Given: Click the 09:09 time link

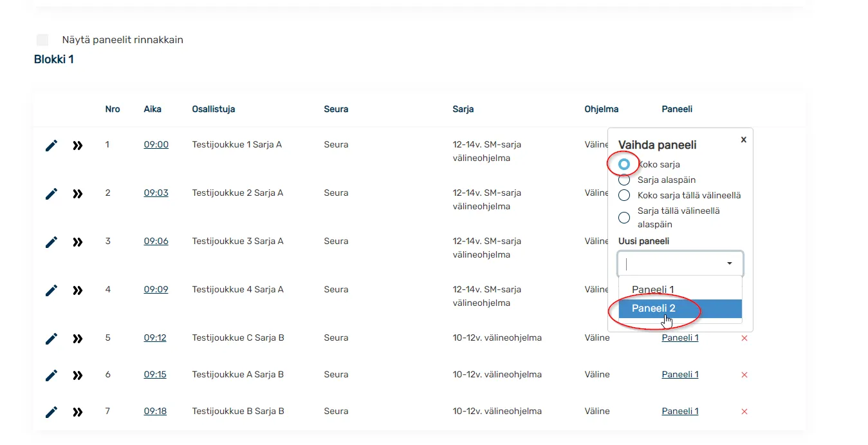Looking at the screenshot, I should point(156,289).
